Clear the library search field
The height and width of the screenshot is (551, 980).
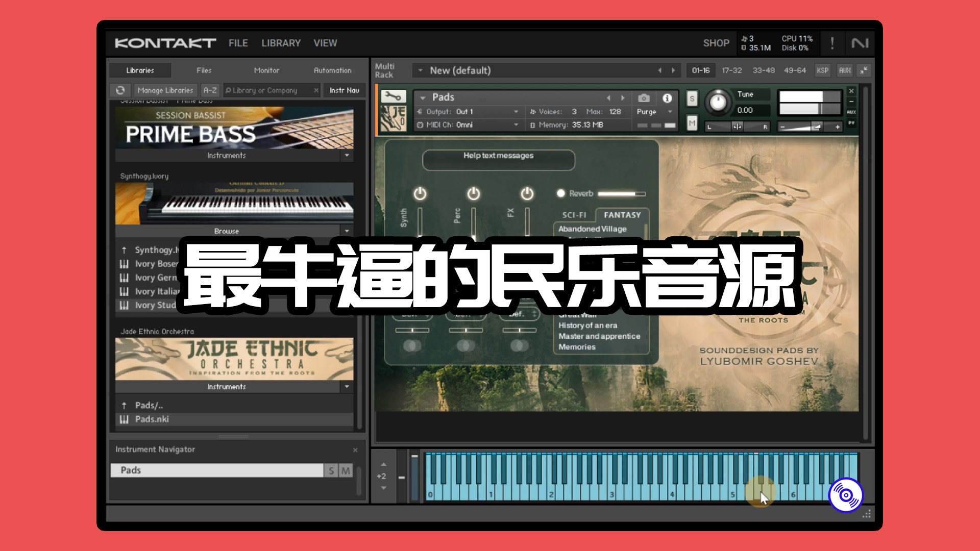pos(316,90)
